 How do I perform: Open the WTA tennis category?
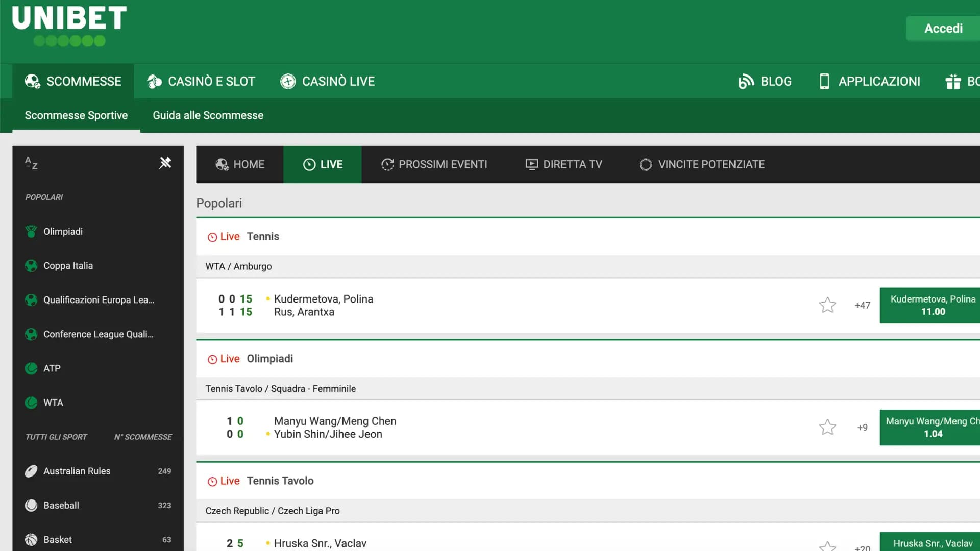coord(53,403)
